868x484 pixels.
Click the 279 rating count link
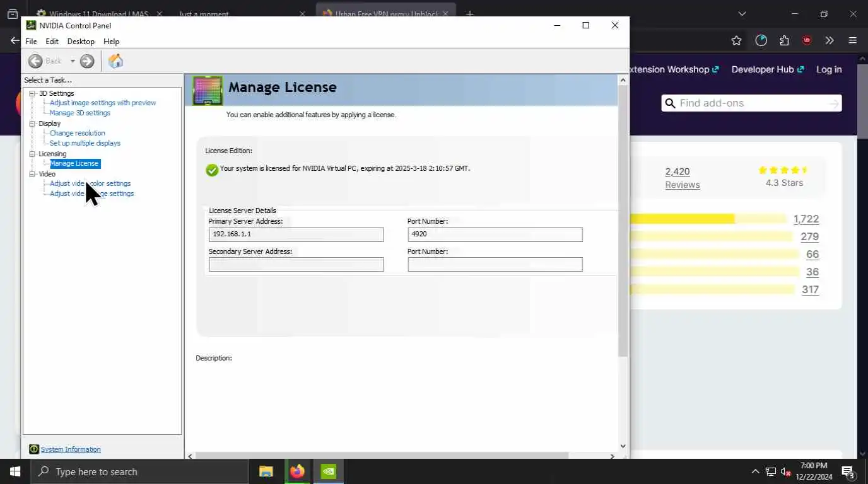click(x=810, y=237)
